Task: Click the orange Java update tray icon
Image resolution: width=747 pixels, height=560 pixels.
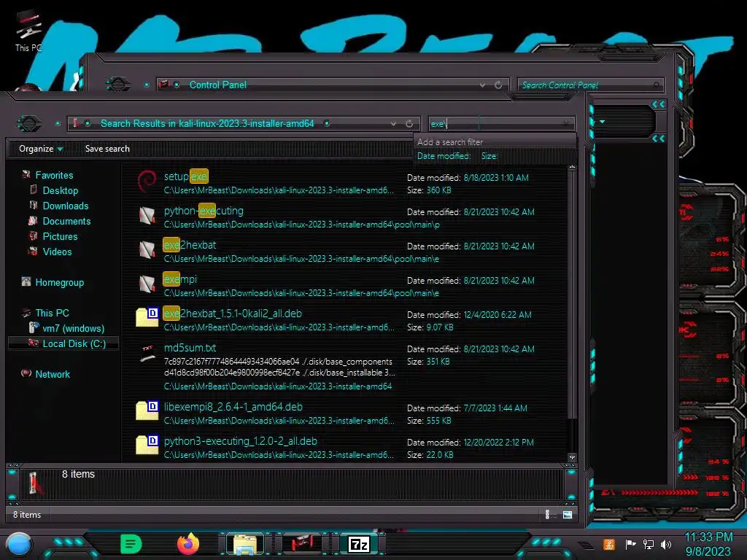Action: tap(609, 544)
